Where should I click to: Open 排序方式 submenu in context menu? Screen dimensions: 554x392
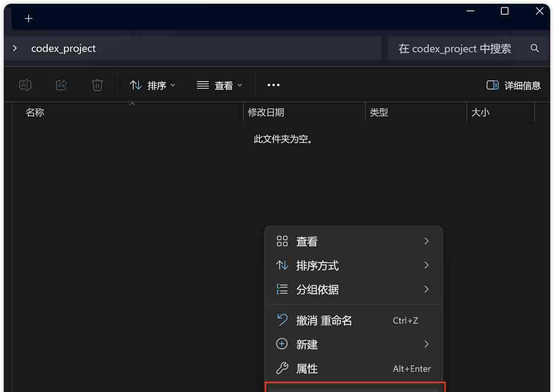[354, 265]
